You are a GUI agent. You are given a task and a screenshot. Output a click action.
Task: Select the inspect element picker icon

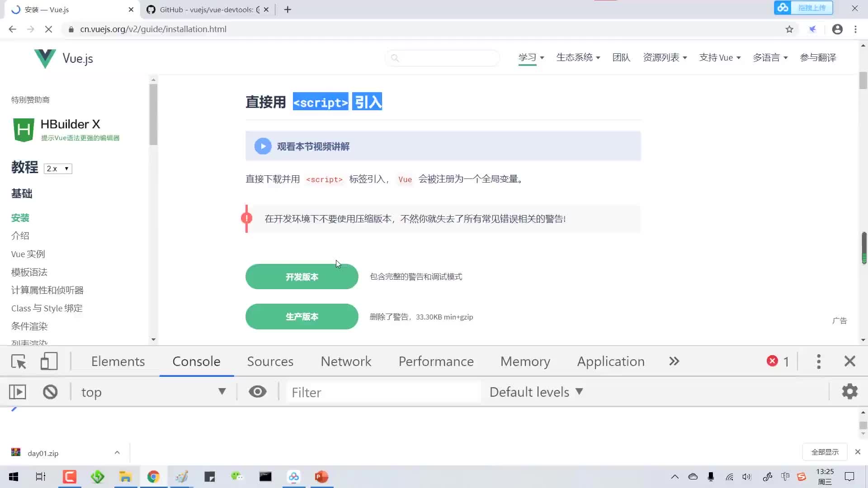[19, 361]
